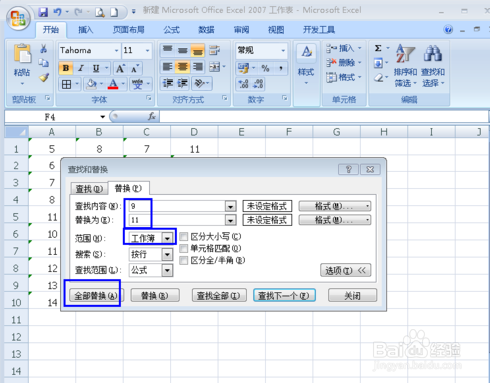Open the font size dropdown
Viewport: 490px width, 383px height.
147,51
